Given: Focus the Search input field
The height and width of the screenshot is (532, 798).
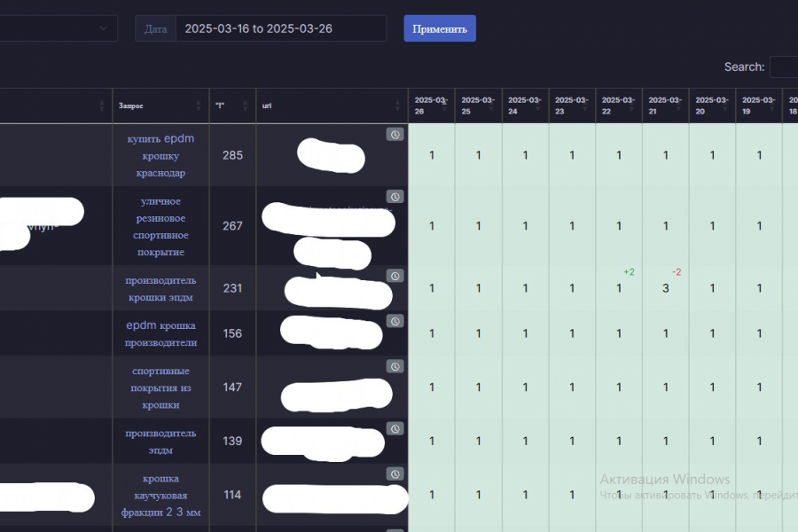Looking at the screenshot, I should pyautogui.click(x=784, y=66).
